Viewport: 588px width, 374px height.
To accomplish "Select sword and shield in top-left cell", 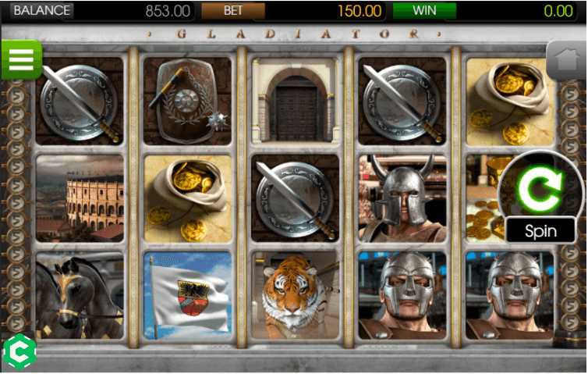I will 80,102.
